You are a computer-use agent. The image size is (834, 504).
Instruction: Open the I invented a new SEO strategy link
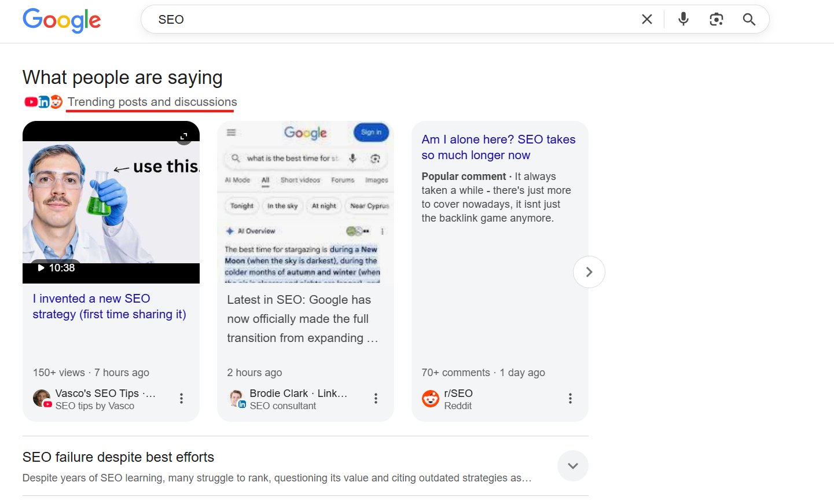tap(109, 306)
